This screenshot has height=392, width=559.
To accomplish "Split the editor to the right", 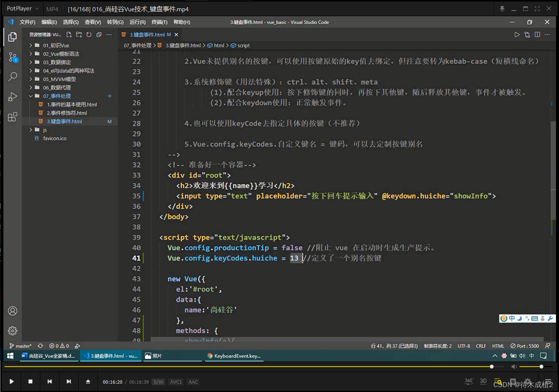I will coord(537,35).
